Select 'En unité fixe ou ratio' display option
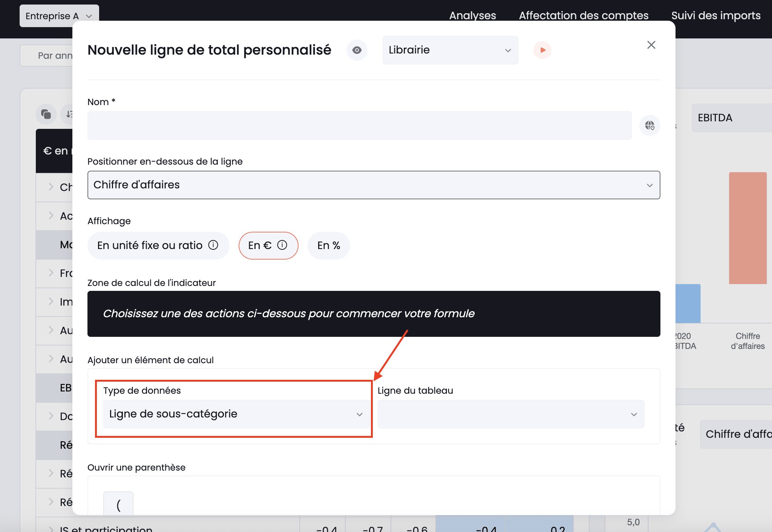The image size is (772, 532). tap(158, 246)
